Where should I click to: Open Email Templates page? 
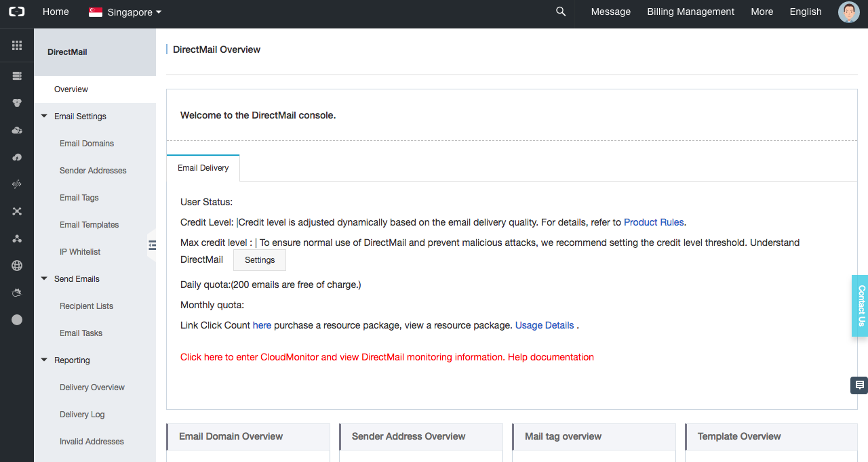coord(90,225)
